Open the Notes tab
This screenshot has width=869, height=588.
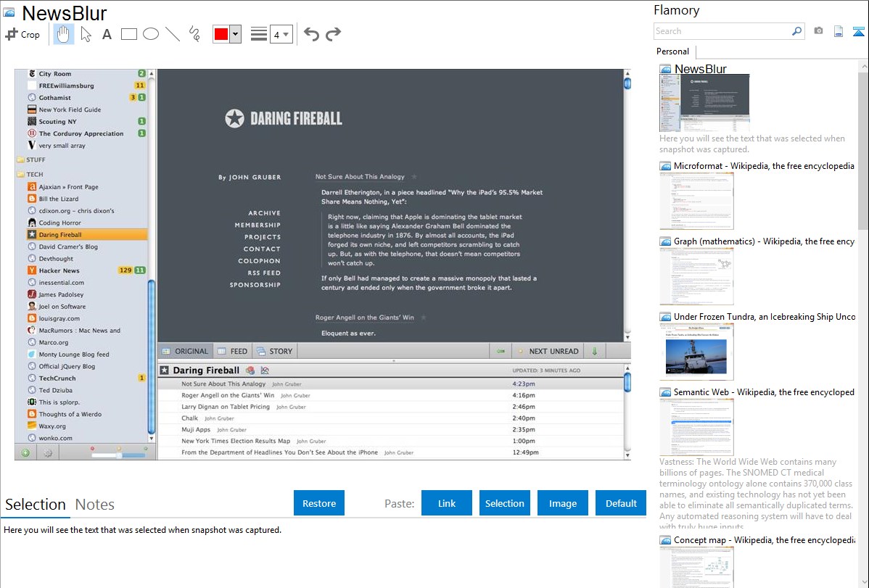pyautogui.click(x=95, y=505)
